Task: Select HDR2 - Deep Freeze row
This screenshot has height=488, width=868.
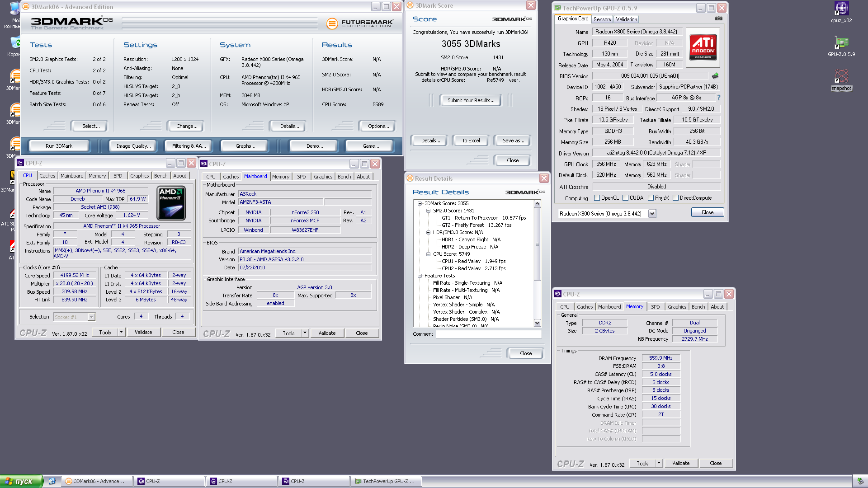Action: point(470,247)
